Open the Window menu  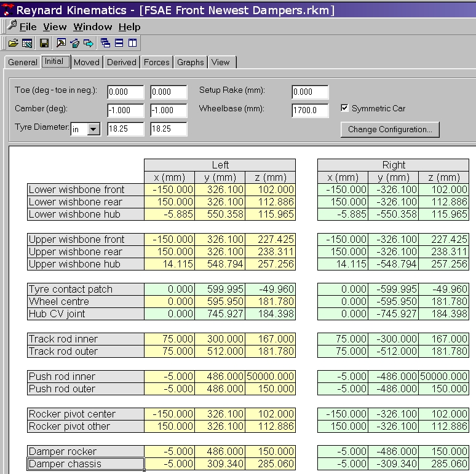tap(93, 27)
